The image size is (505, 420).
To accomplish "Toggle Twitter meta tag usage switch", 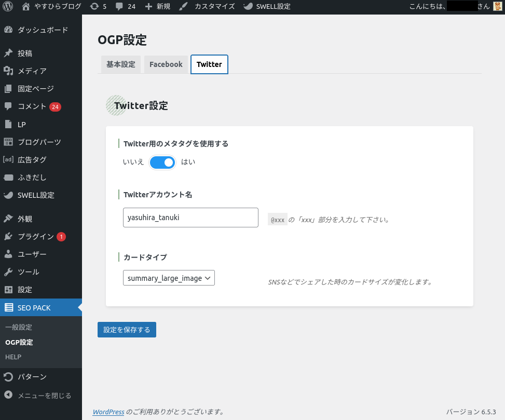I will (x=162, y=162).
